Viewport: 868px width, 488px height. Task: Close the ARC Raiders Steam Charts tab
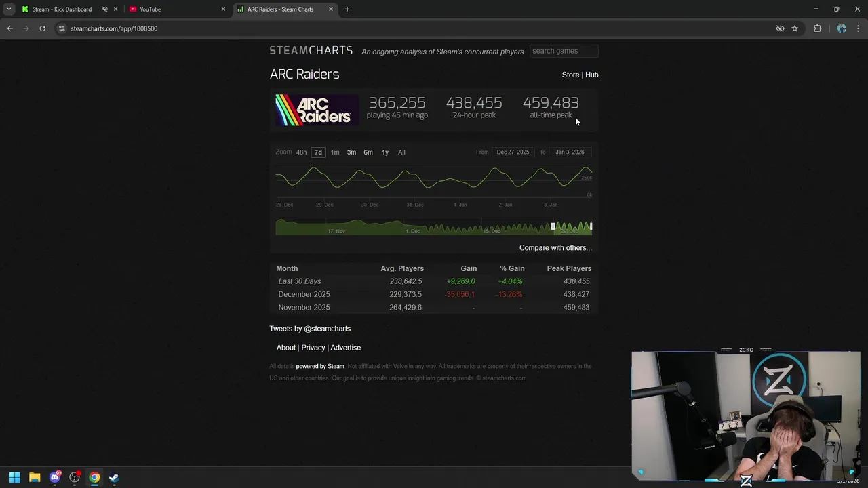(331, 9)
